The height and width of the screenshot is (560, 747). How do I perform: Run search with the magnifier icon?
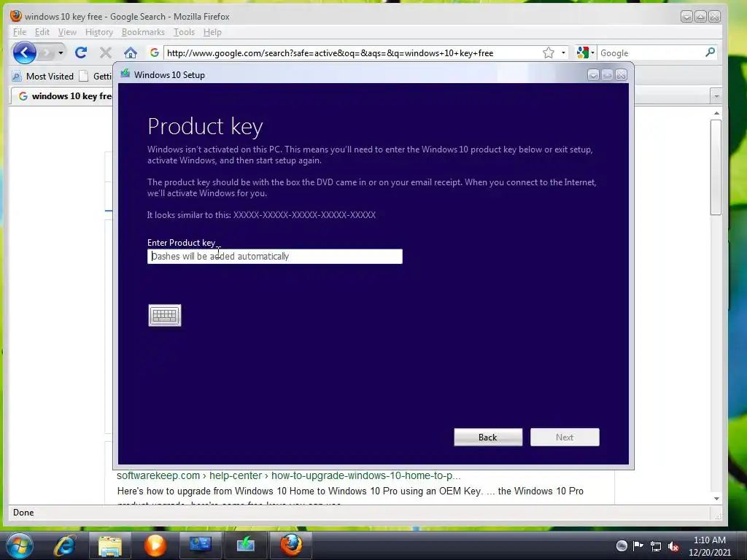point(710,52)
